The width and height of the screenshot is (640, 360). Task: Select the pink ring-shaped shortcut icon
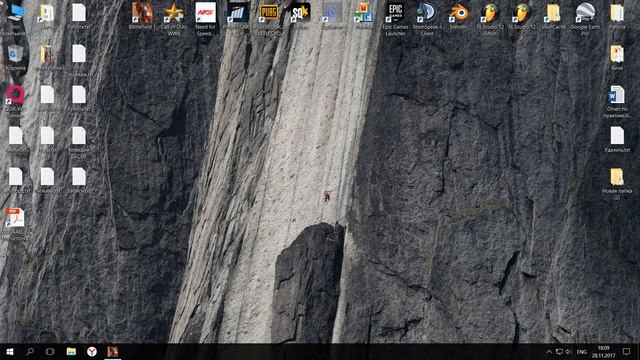(x=16, y=95)
